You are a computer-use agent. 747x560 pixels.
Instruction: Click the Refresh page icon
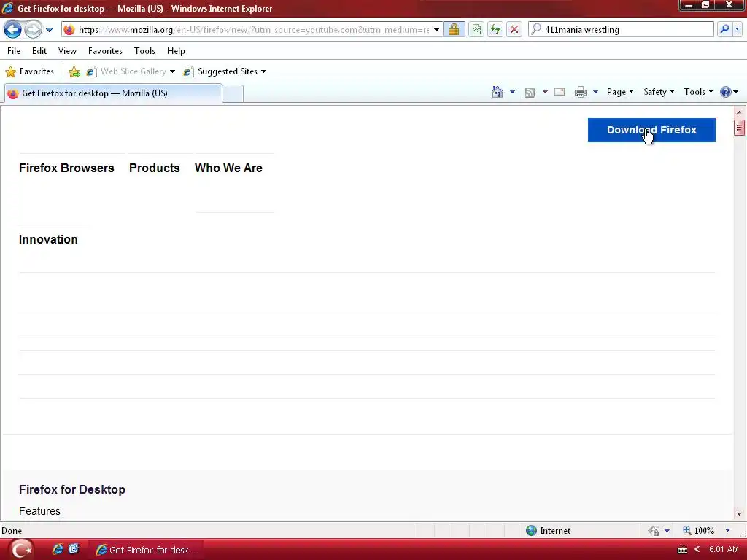(x=495, y=29)
